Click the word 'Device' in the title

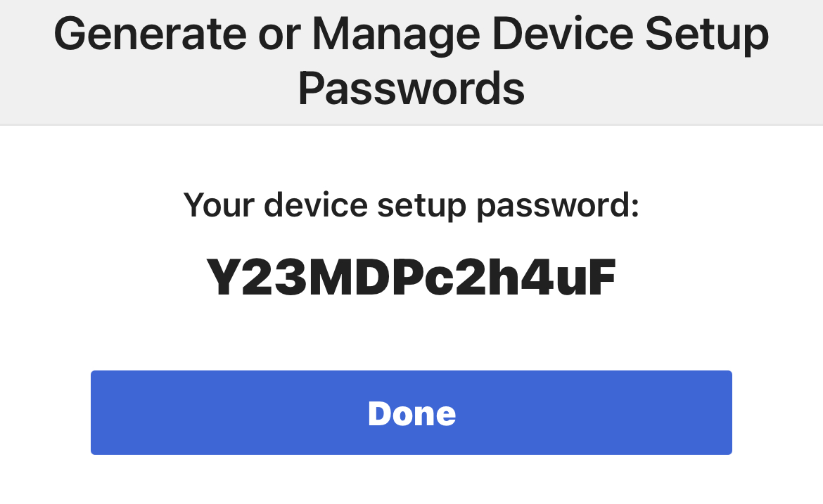[563, 34]
